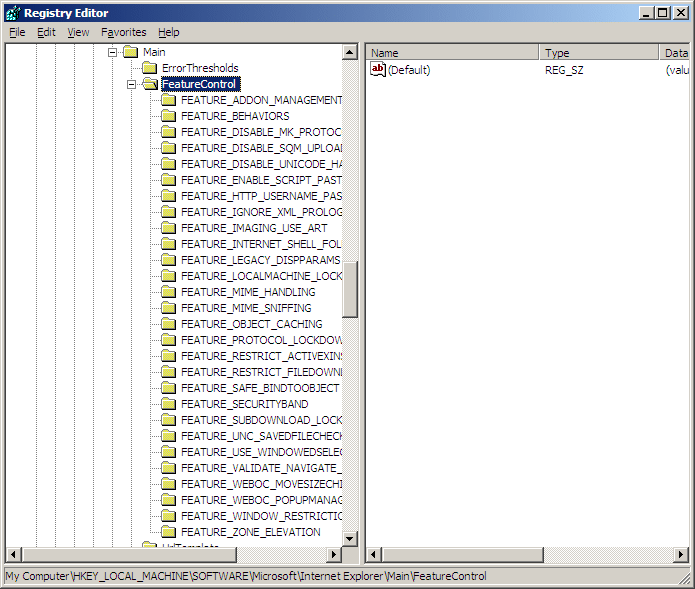The height and width of the screenshot is (589, 695).
Task: Select the FEATURE_SUBDOWNLOAD_LOCKDOWN key name
Action: [261, 420]
